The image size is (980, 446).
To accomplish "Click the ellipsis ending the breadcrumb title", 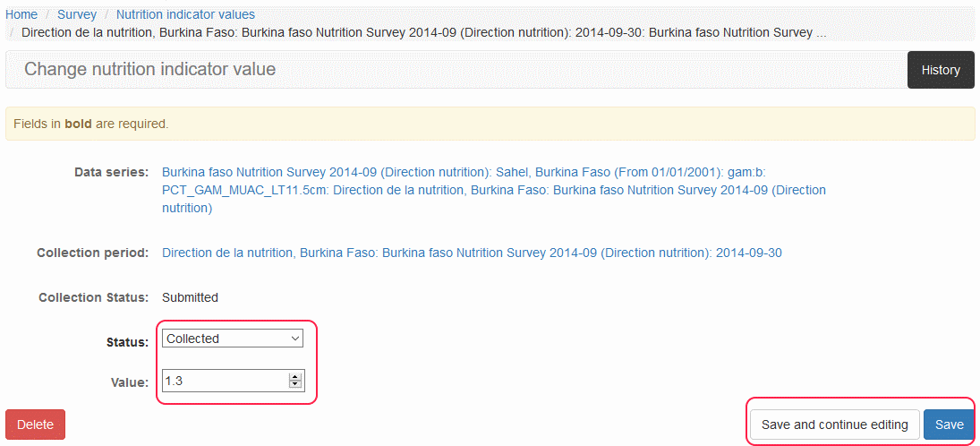I will (x=821, y=32).
